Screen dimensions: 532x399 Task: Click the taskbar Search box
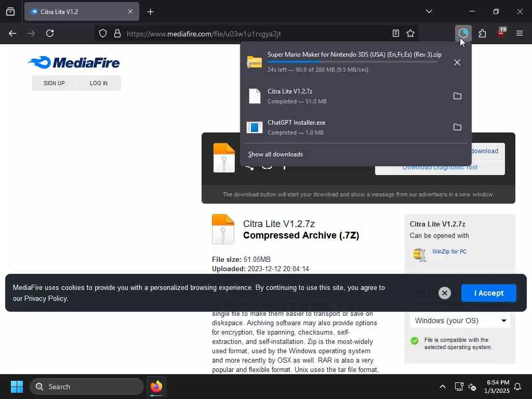click(x=87, y=387)
